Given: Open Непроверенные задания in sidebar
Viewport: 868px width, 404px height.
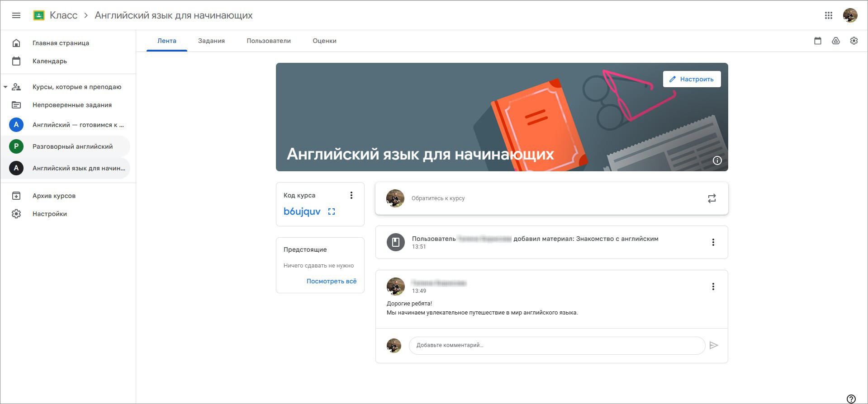Looking at the screenshot, I should [x=72, y=105].
